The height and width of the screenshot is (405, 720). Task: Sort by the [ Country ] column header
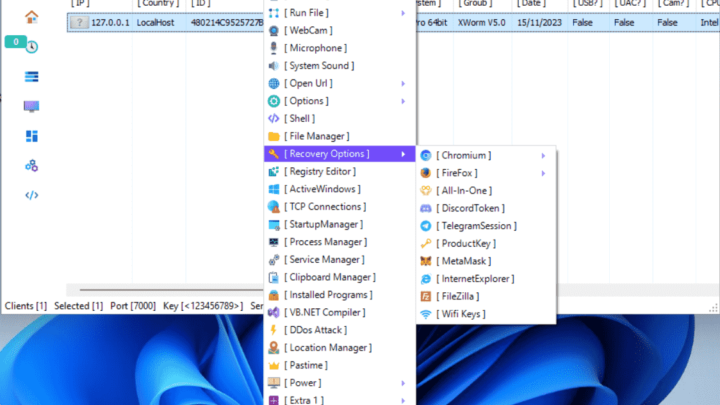[x=158, y=4]
